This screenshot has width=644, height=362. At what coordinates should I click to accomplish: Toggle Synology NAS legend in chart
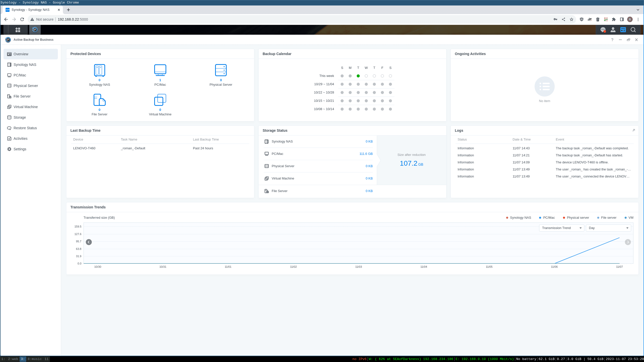[518, 218]
